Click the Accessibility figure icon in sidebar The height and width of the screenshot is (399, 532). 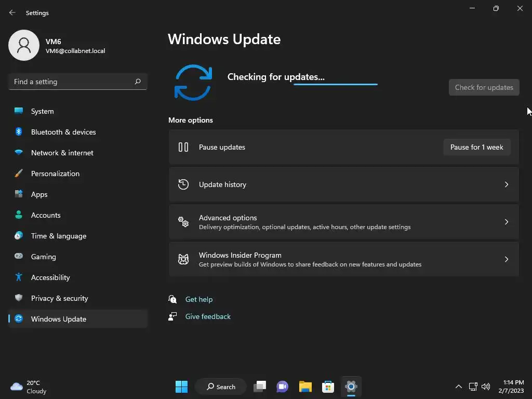[19, 277]
